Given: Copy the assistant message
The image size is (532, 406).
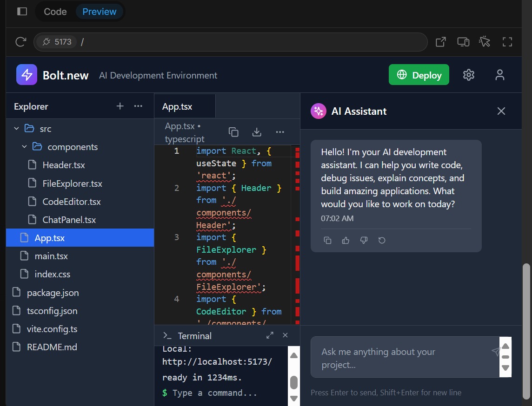Looking at the screenshot, I should (x=327, y=240).
